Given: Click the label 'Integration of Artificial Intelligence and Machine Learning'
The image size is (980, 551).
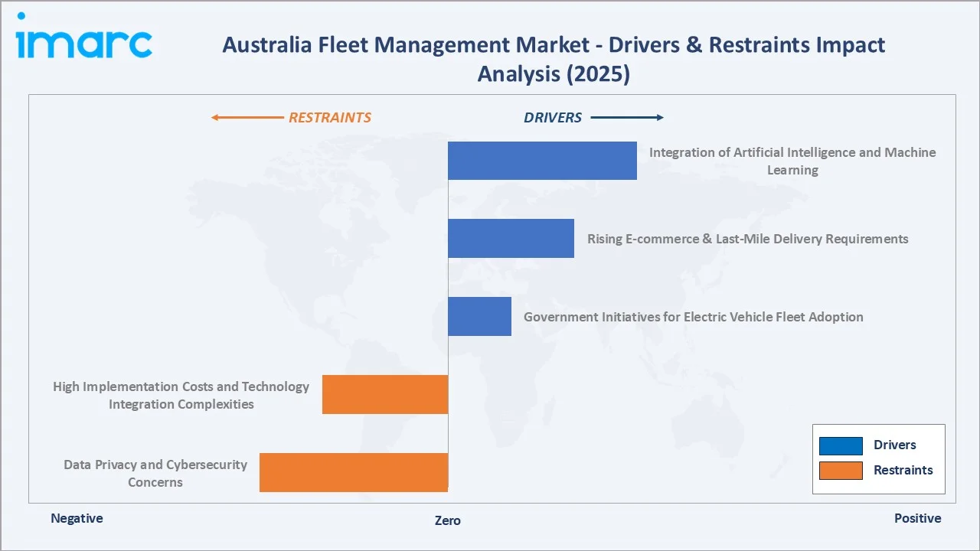Looking at the screenshot, I should pos(792,161).
